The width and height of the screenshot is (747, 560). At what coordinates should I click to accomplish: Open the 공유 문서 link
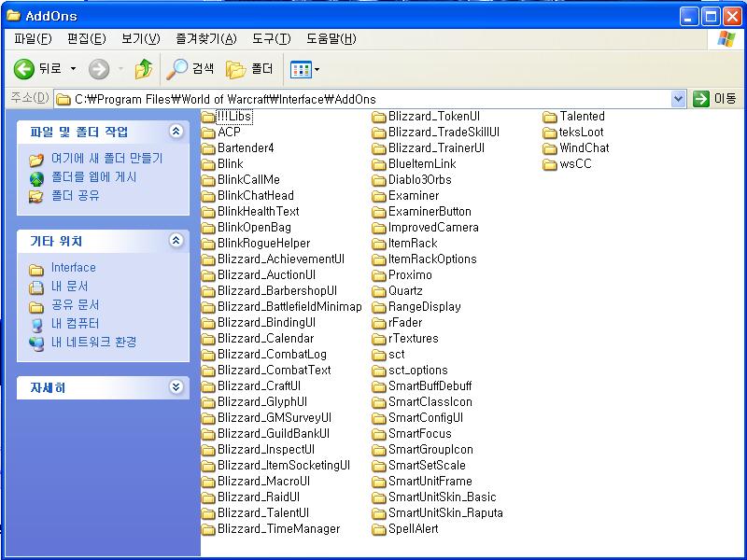pyautogui.click(x=76, y=305)
